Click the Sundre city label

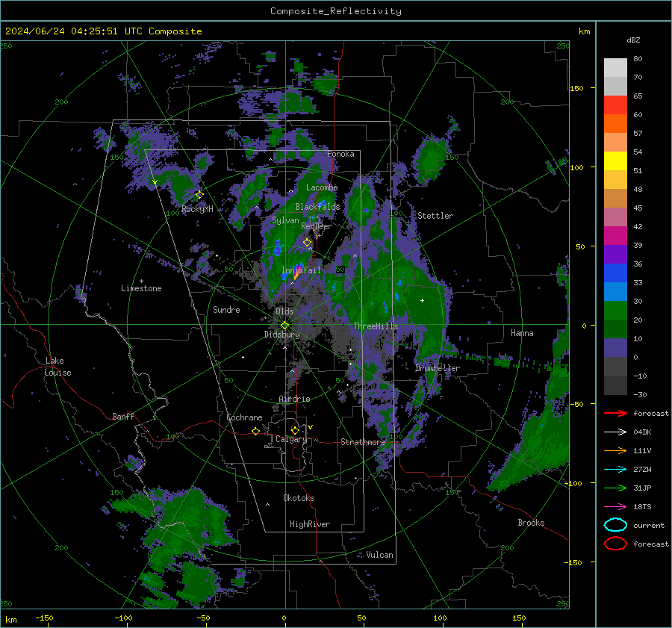point(226,309)
